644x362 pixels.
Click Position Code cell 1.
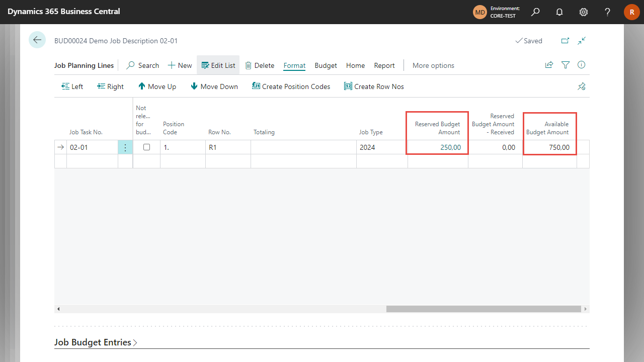183,147
